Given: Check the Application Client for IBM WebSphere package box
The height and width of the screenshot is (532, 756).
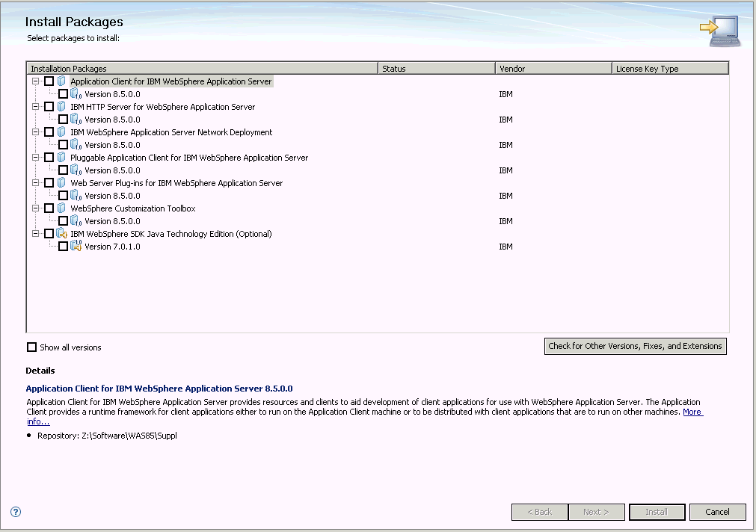Looking at the screenshot, I should [49, 81].
